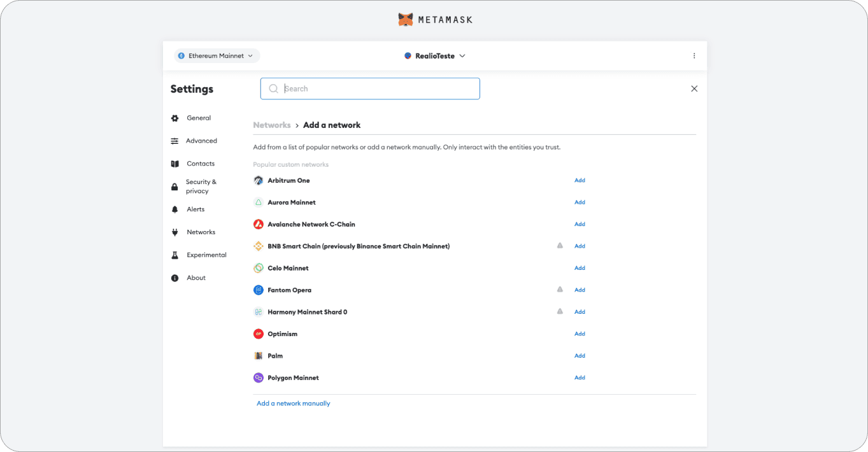Click the BNB Smart Chain logo icon
Image resolution: width=868 pixels, height=452 pixels.
259,246
